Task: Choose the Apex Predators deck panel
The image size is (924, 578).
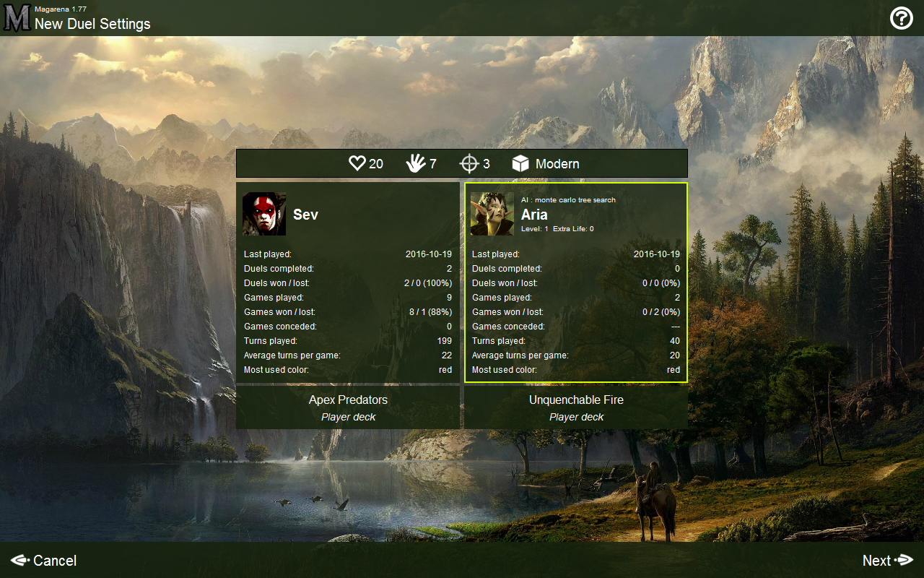Action: (x=348, y=407)
